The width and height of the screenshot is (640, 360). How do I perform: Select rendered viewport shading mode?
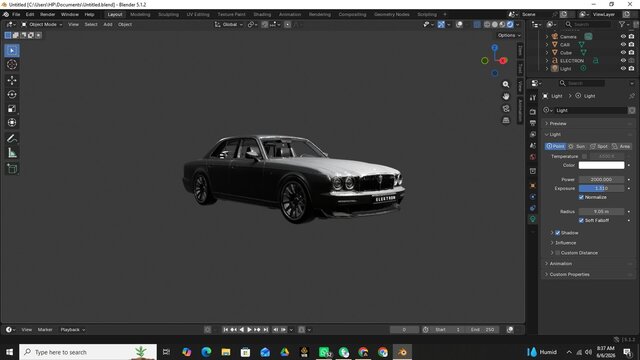point(510,24)
